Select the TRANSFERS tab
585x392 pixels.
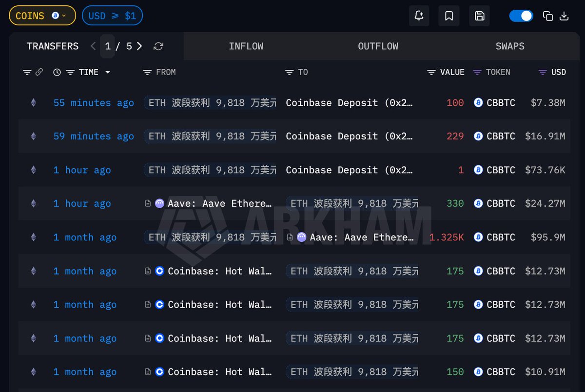coord(53,46)
